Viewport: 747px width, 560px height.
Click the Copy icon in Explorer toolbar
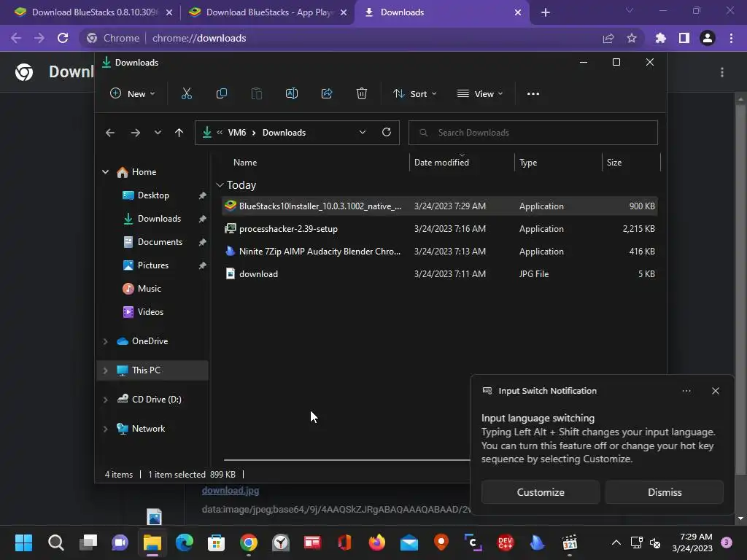tap(222, 94)
